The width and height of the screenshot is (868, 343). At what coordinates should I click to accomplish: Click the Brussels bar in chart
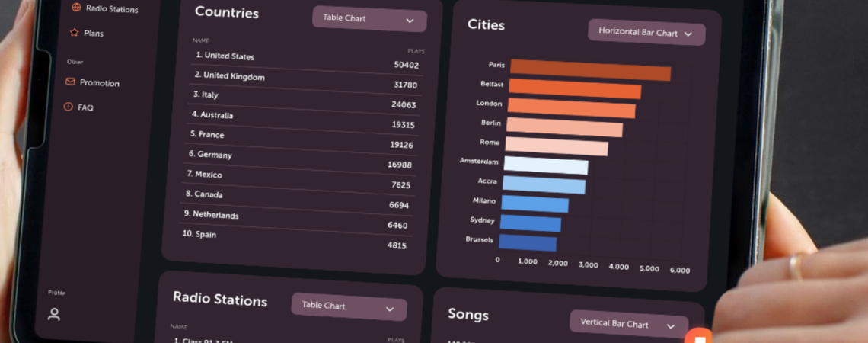pyautogui.click(x=528, y=242)
